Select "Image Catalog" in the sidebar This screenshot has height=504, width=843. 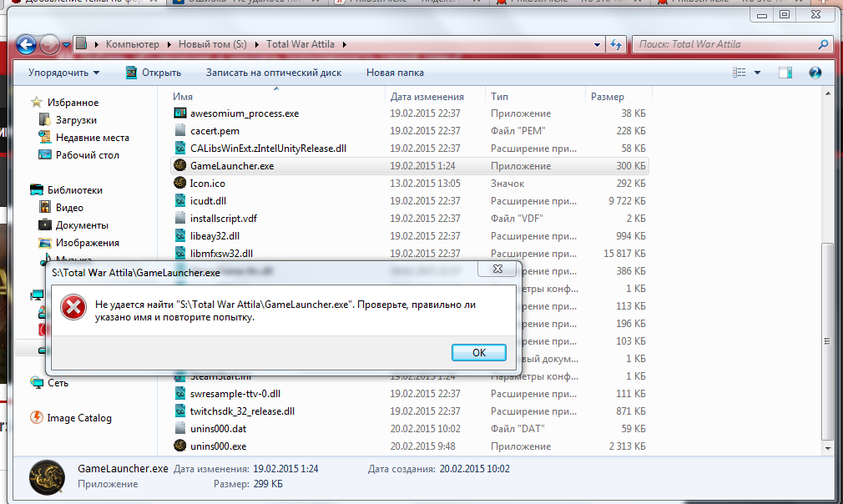pyautogui.click(x=78, y=417)
